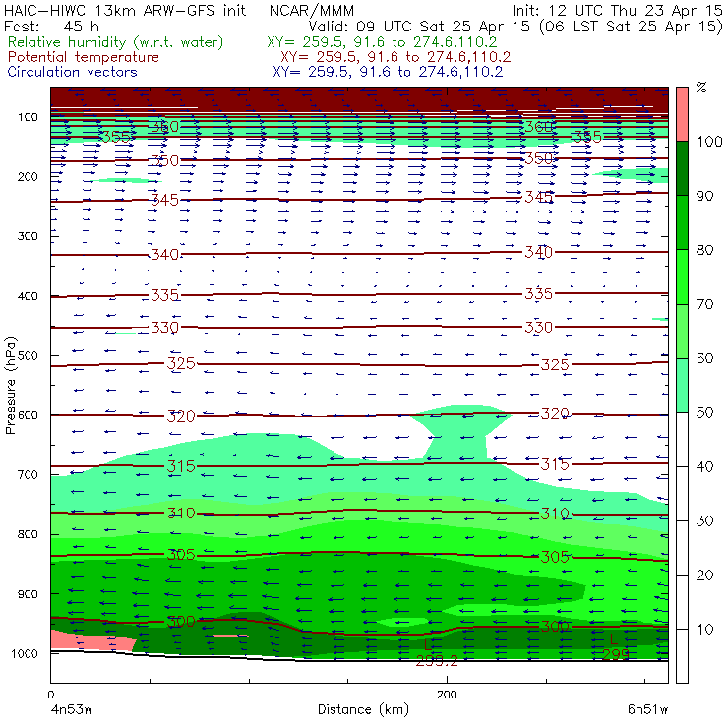Screen dimensions: 728x728
Task: Click the 700 hPa pressure tick label
Action: (28, 475)
